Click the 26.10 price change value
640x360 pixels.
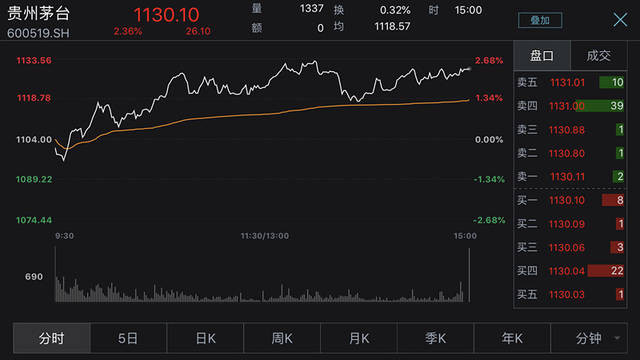tap(198, 31)
